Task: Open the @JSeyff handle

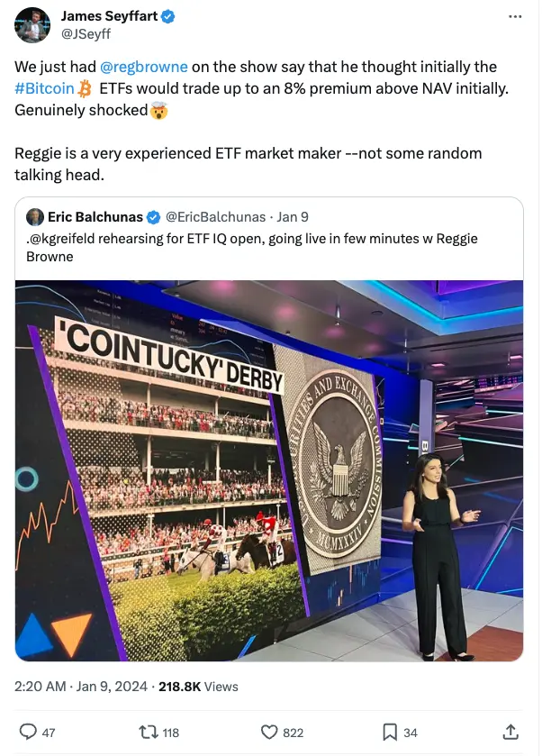Action: point(86,34)
